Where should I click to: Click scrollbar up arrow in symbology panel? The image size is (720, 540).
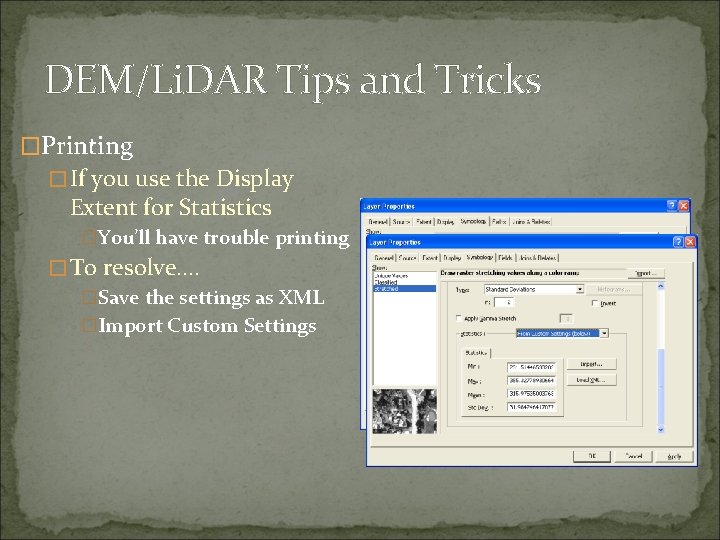(661, 287)
